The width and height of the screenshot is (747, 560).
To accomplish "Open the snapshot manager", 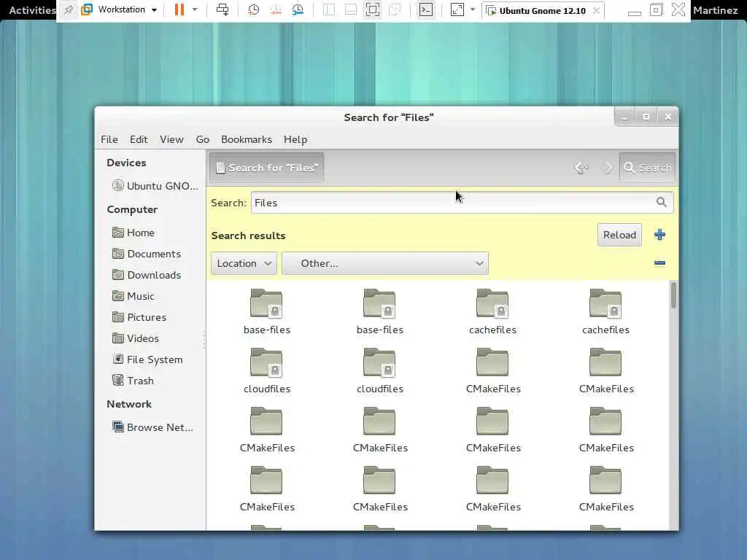I will pos(298,9).
